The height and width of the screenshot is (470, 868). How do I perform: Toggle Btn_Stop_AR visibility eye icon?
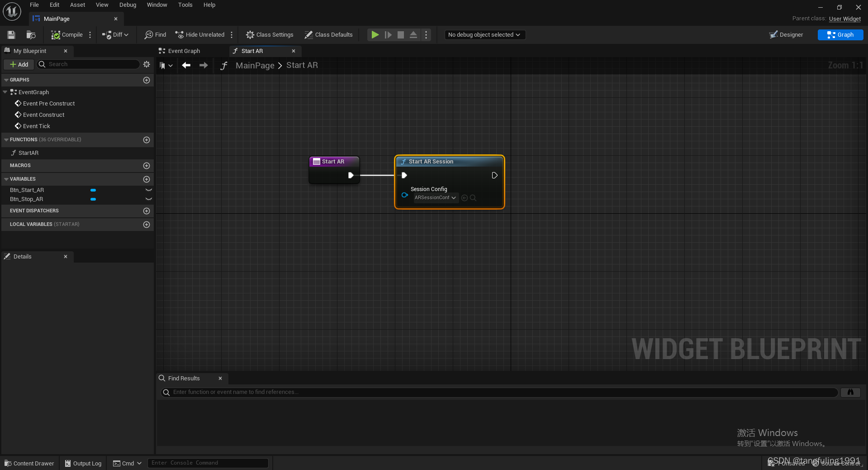click(x=148, y=199)
